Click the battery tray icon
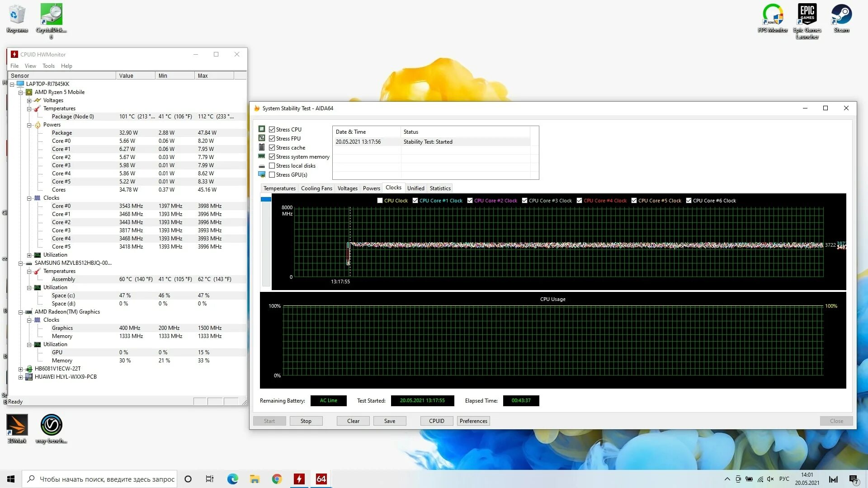This screenshot has height=488, width=868. pos(749,479)
